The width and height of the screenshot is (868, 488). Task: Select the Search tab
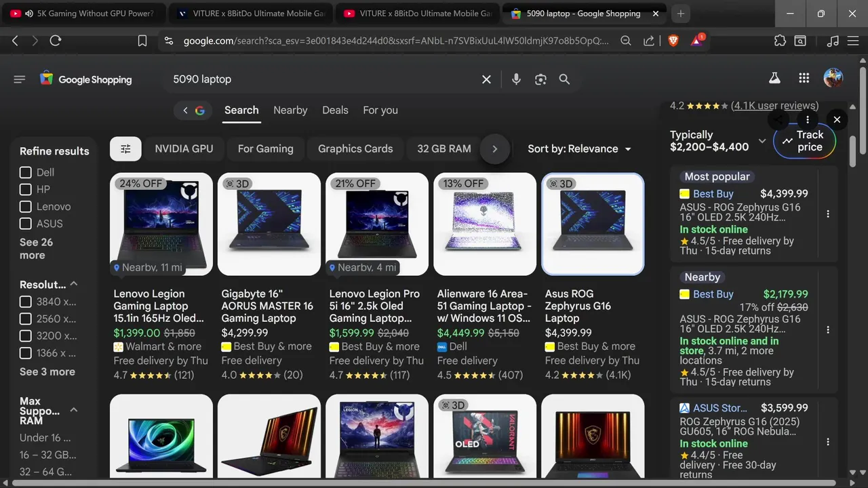(x=241, y=110)
